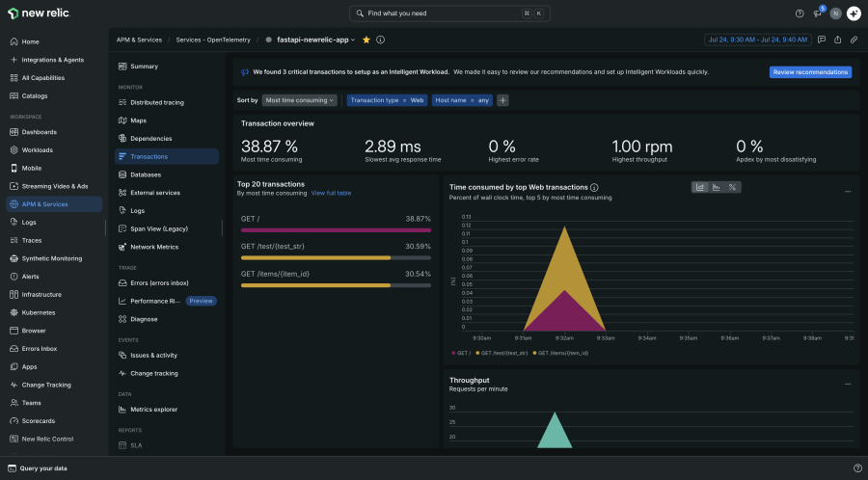Open the entity info icon
Image resolution: width=868 pixels, height=480 pixels.
coord(380,40)
